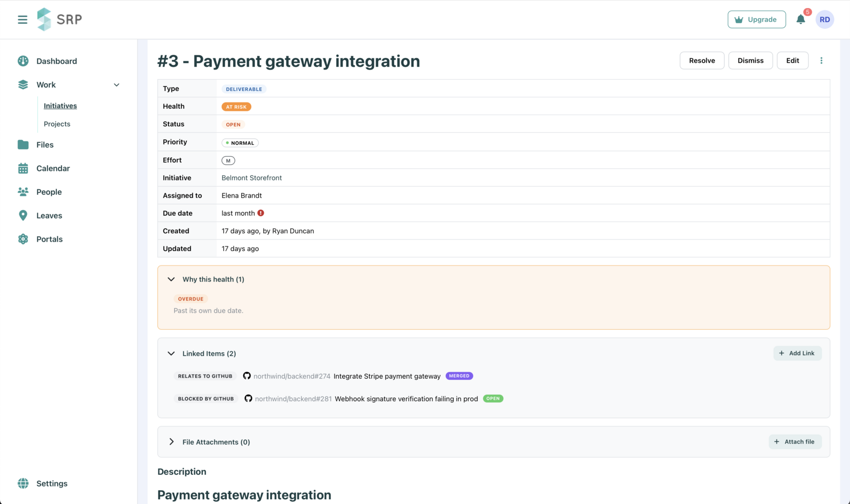Open the hamburger menu icon

point(22,20)
